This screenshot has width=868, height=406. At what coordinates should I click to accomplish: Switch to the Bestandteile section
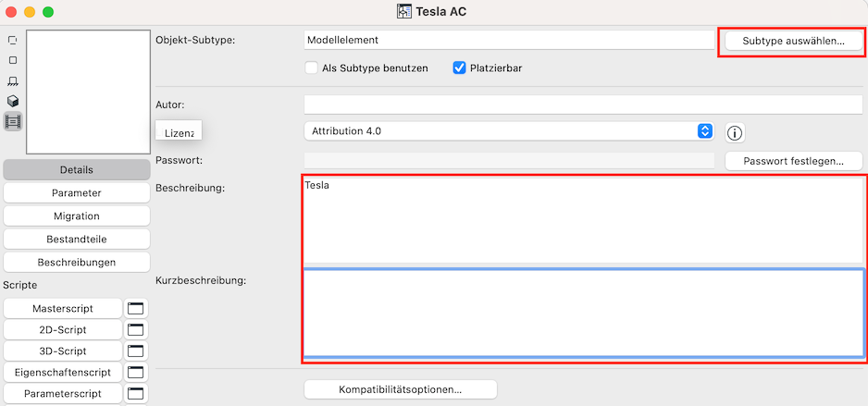(x=77, y=239)
